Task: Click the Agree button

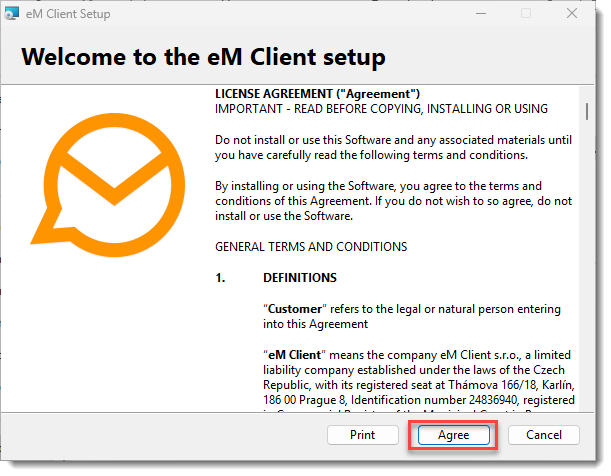Action: [454, 435]
